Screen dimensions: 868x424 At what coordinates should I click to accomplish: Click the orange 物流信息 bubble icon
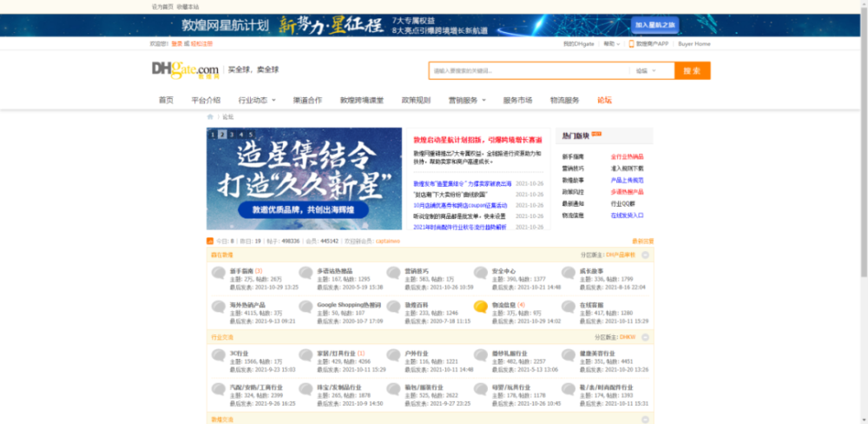pos(481,307)
